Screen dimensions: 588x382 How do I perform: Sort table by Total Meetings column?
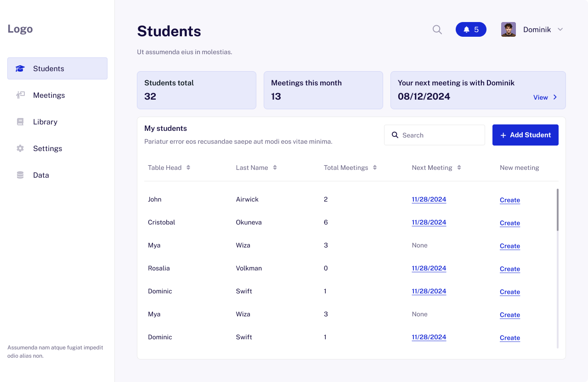[x=375, y=168]
